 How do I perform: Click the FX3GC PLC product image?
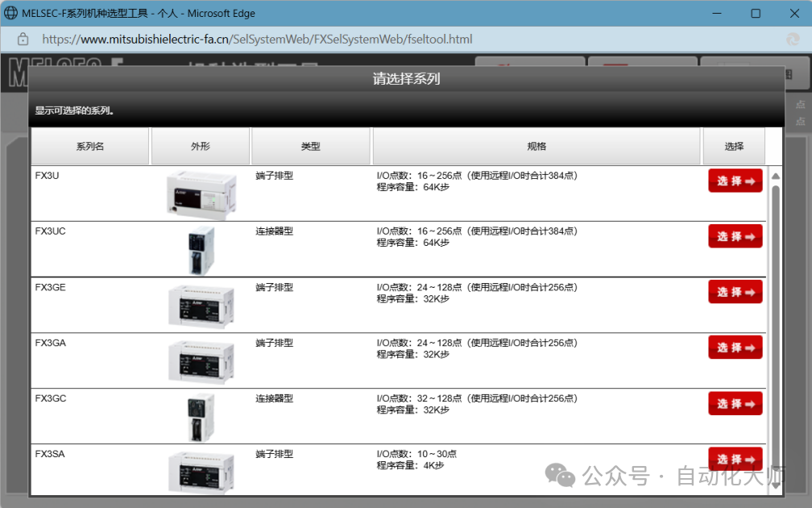tap(201, 418)
